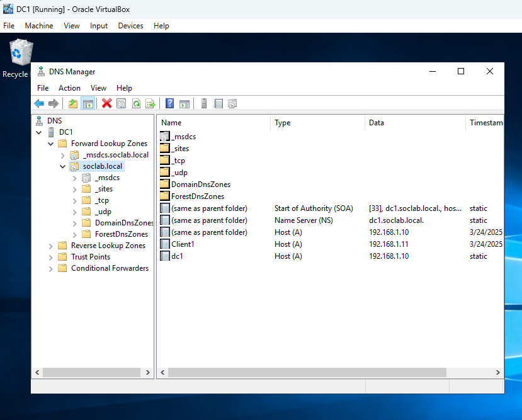
Task: Open DNS Manager File menu
Action: (x=43, y=88)
